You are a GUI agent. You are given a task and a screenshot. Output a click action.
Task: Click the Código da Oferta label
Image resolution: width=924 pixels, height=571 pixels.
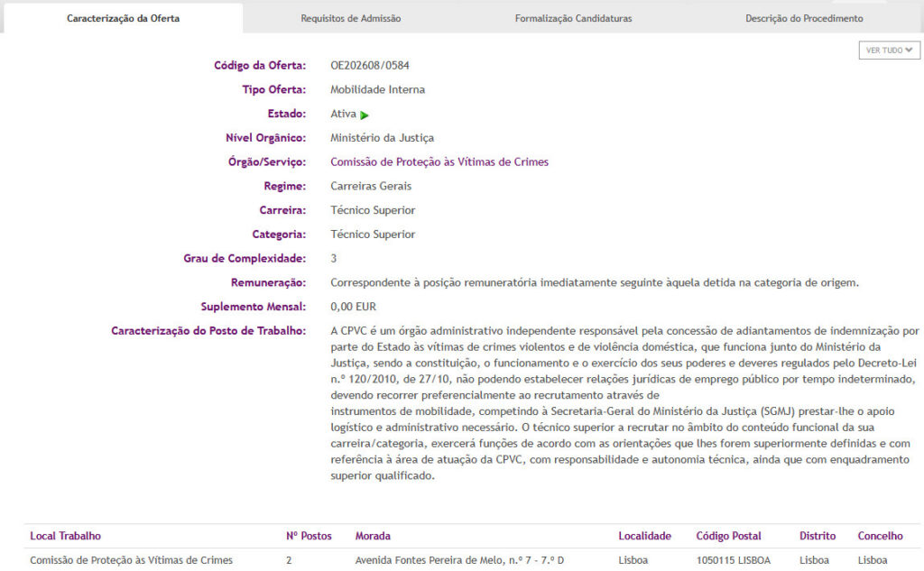tap(260, 66)
